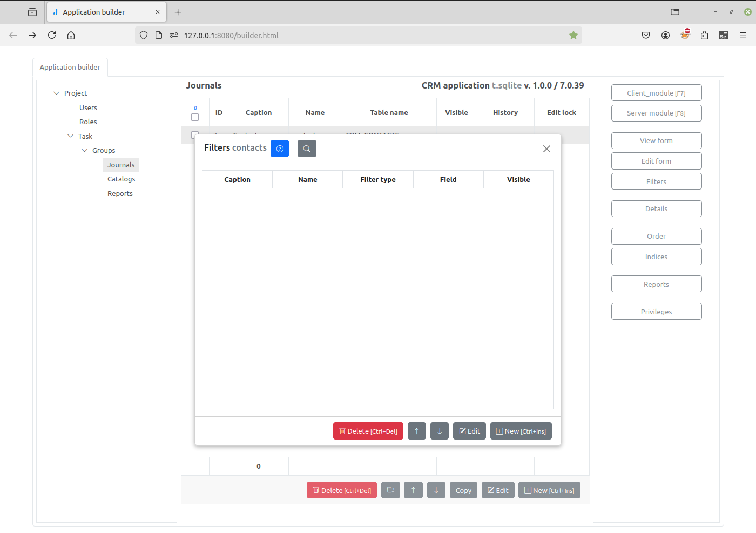Click the search magnifier icon in Filters dialog
756x533 pixels.
pyautogui.click(x=307, y=149)
